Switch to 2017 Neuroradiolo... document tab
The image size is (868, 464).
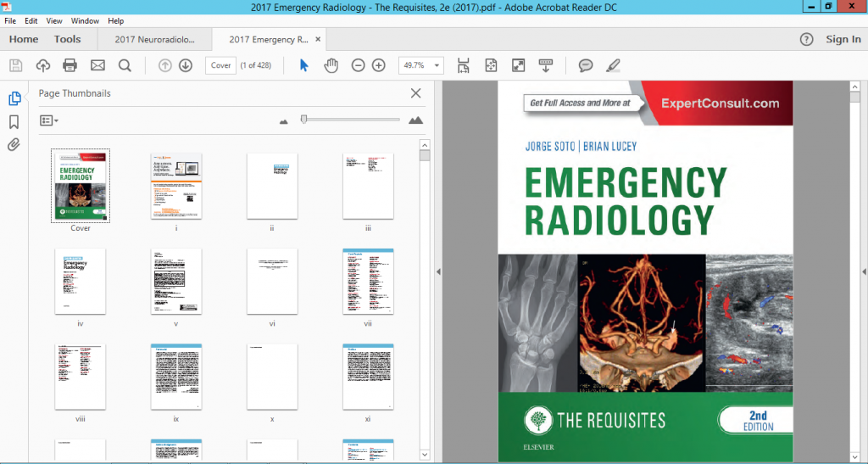(x=154, y=39)
